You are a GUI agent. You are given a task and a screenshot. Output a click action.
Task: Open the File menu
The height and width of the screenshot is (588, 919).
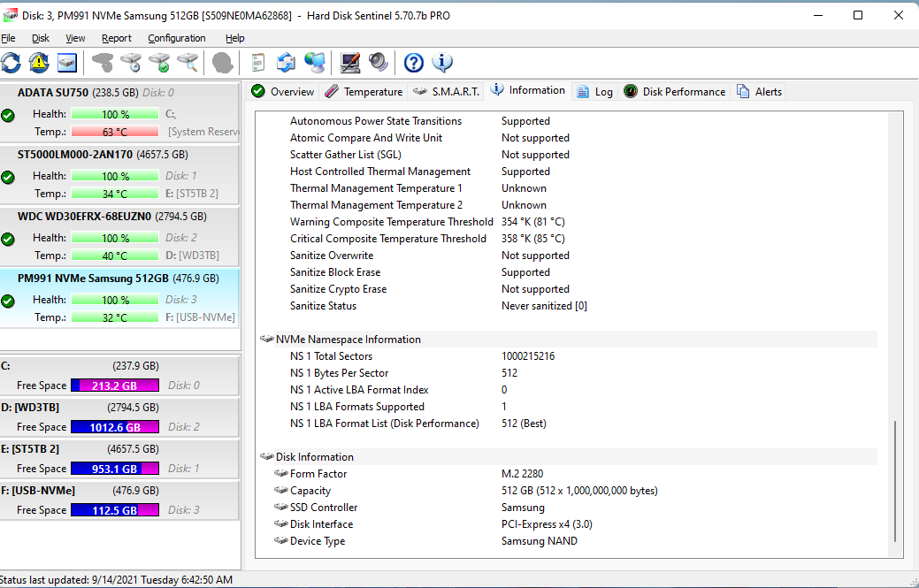point(8,38)
